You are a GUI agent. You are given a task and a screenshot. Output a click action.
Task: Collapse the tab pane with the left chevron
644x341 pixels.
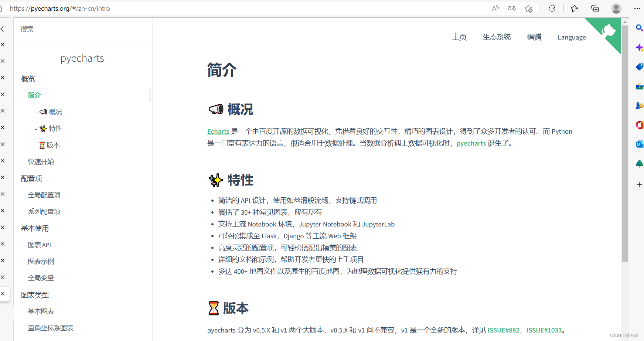3,29
